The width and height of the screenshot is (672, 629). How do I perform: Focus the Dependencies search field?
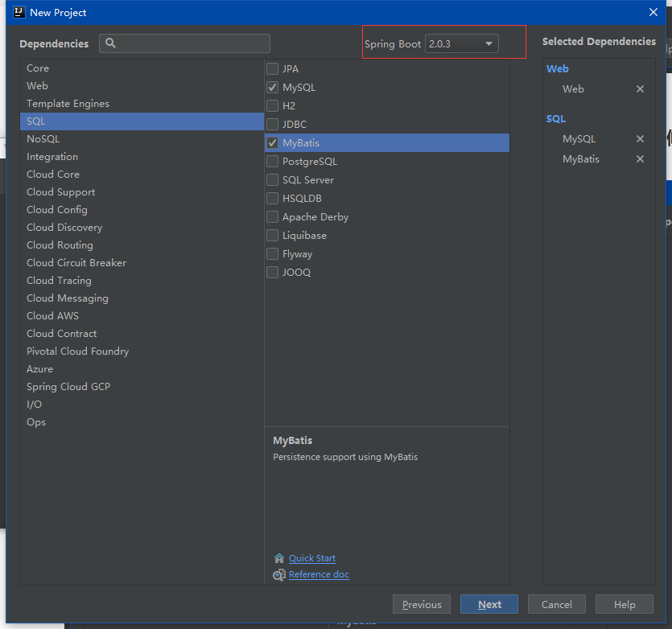tap(185, 43)
